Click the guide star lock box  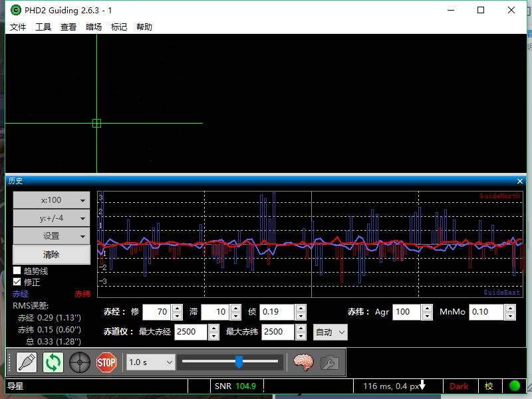[96, 123]
